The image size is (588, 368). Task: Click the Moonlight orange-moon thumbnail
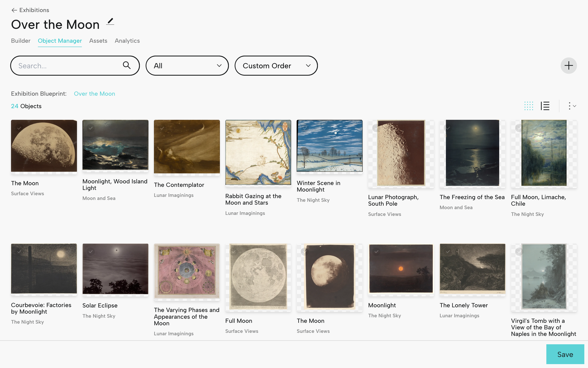point(401,268)
